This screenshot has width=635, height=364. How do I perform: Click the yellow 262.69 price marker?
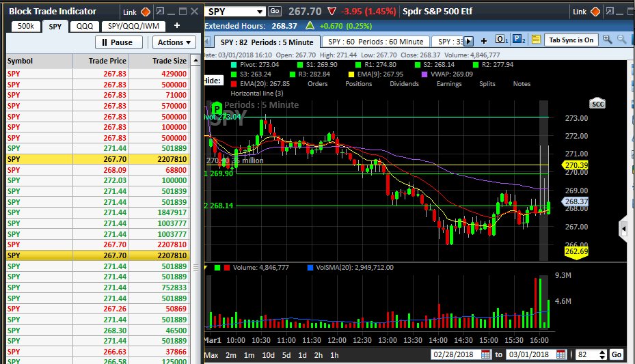(x=576, y=251)
